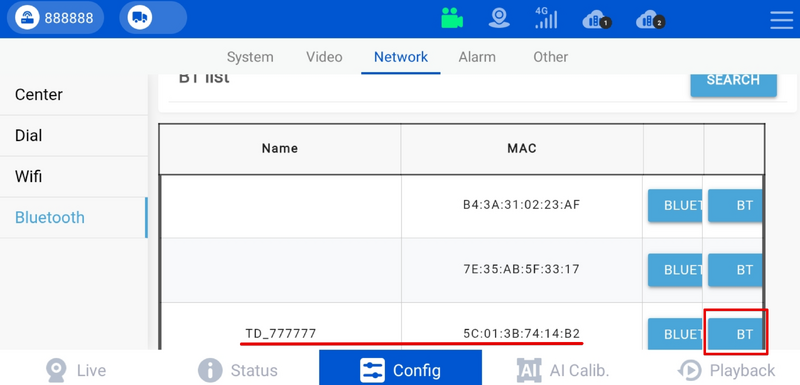Viewport: 800px width, 385px height.
Task: Click the 888888 device ID badge
Action: [x=55, y=18]
